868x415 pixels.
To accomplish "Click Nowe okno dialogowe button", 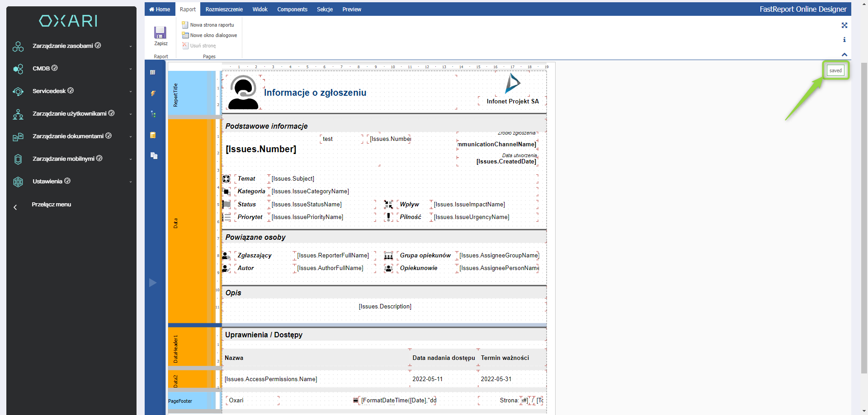I will tap(213, 35).
